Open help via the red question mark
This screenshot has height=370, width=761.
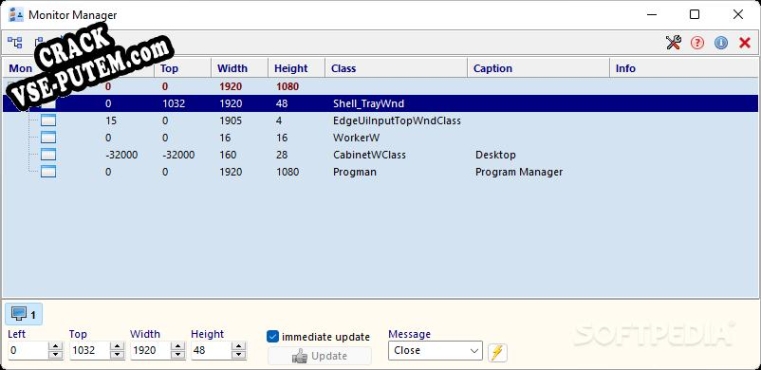(x=697, y=43)
